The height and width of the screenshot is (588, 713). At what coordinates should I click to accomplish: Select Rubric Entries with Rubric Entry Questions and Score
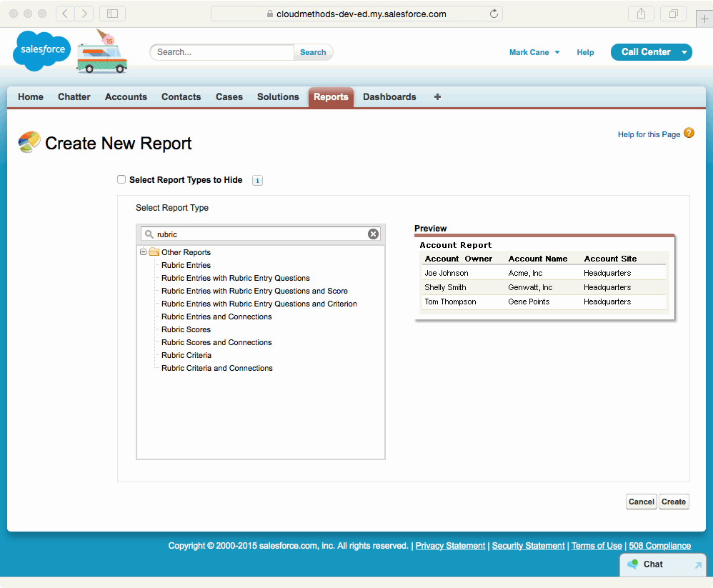(x=254, y=291)
